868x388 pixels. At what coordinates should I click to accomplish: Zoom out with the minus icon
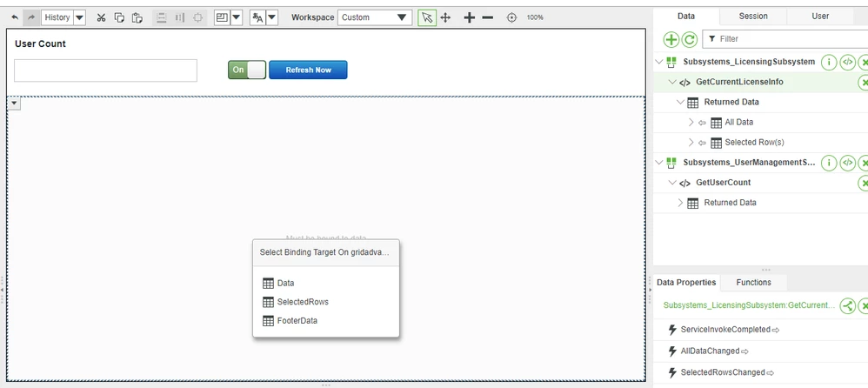coord(487,17)
